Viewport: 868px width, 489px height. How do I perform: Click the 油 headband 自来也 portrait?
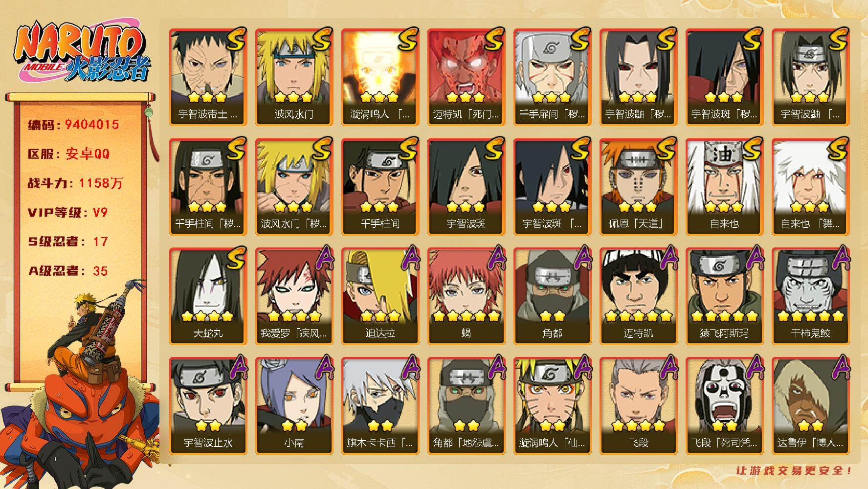point(724,187)
